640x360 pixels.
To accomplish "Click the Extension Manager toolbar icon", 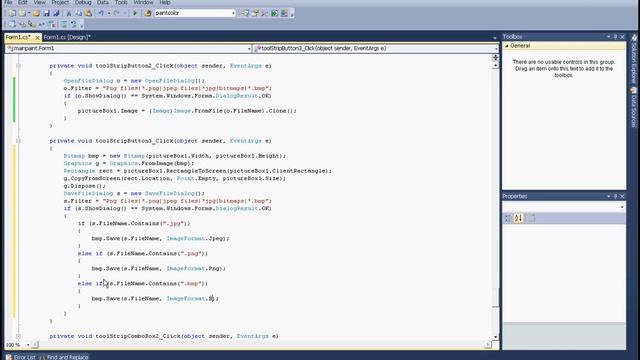I will point(284,13).
